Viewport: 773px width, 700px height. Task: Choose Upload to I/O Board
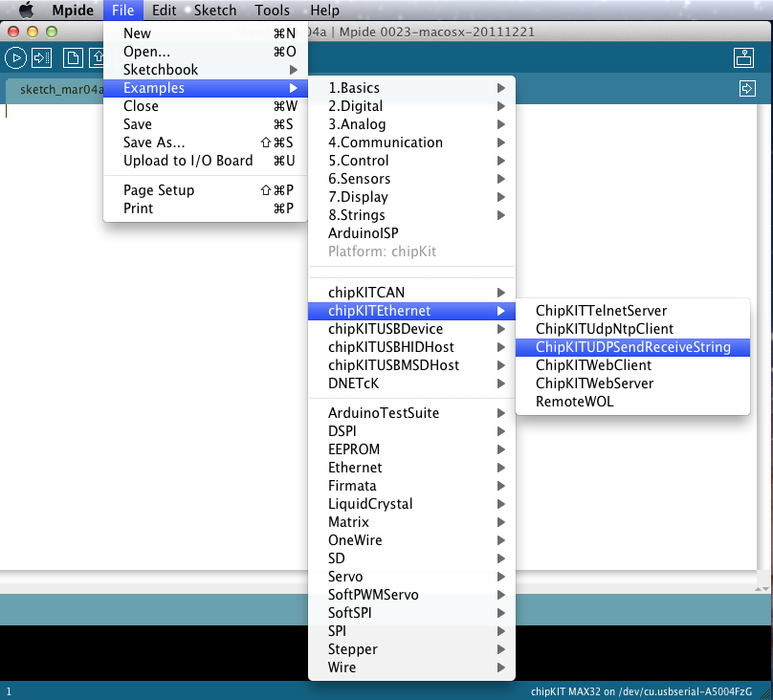coord(206,161)
